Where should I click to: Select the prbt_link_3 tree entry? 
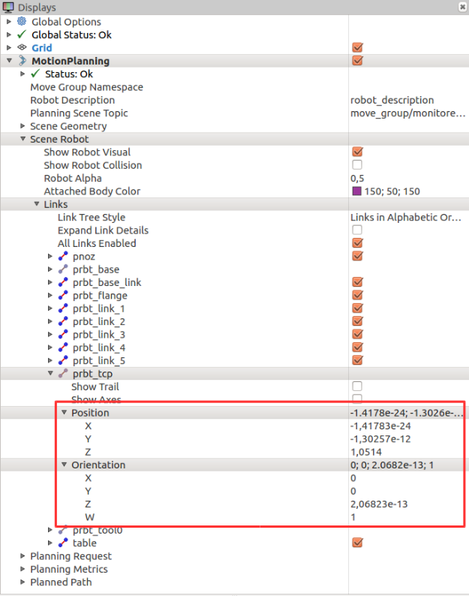99,334
